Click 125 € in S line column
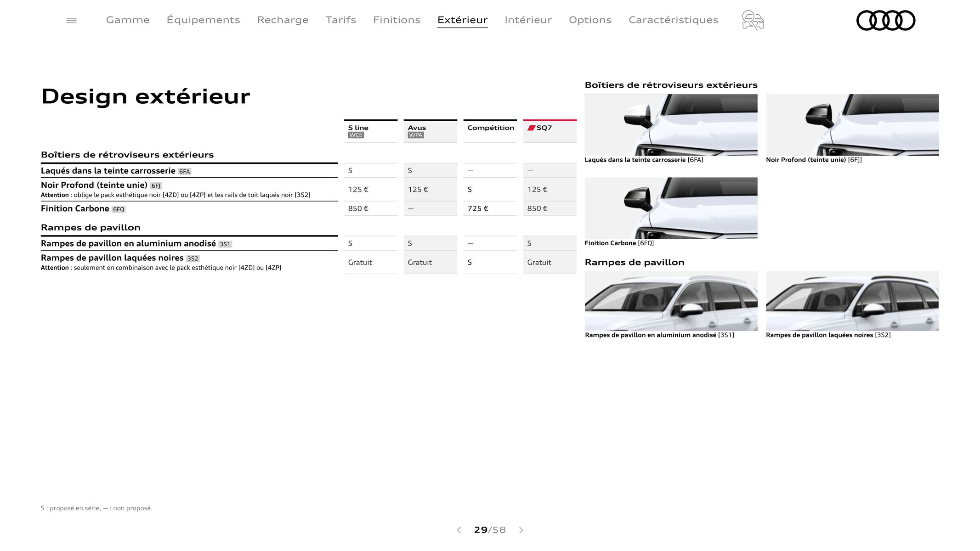 coord(358,190)
